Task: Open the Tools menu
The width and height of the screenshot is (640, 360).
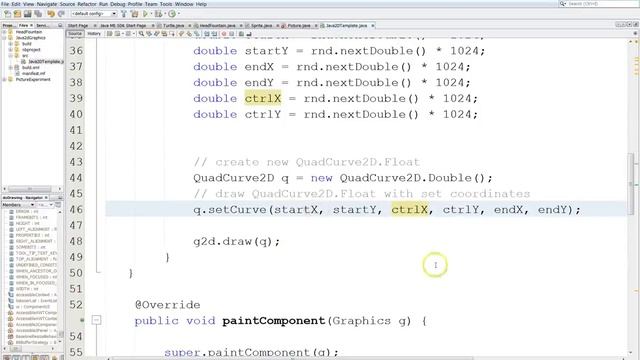Action: [166, 4]
